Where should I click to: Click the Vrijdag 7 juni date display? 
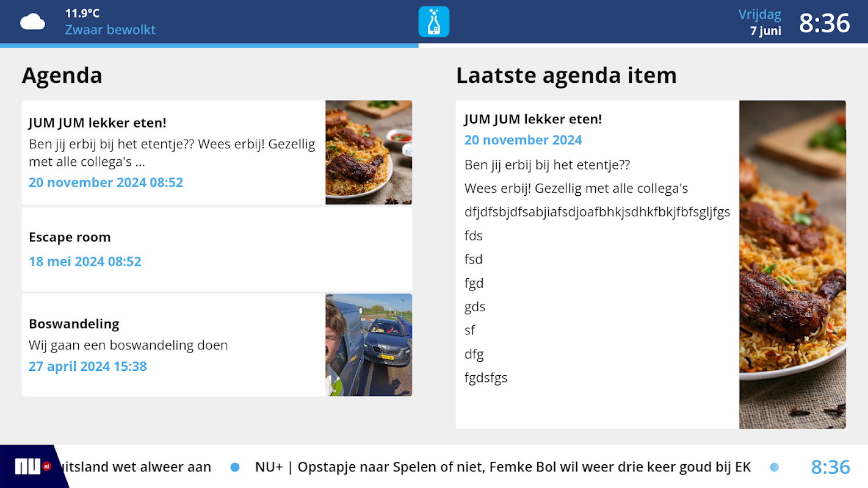coord(760,23)
